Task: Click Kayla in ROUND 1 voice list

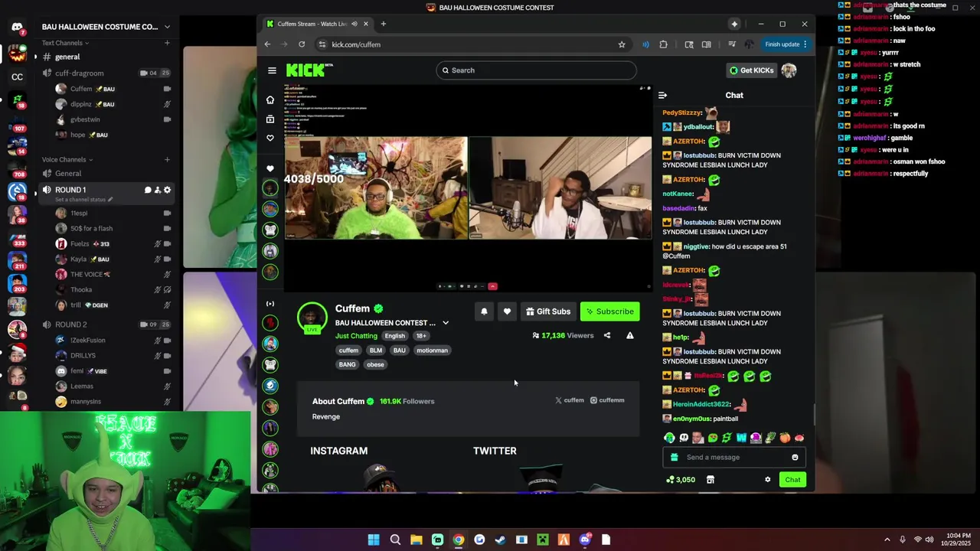Action: coord(113,259)
